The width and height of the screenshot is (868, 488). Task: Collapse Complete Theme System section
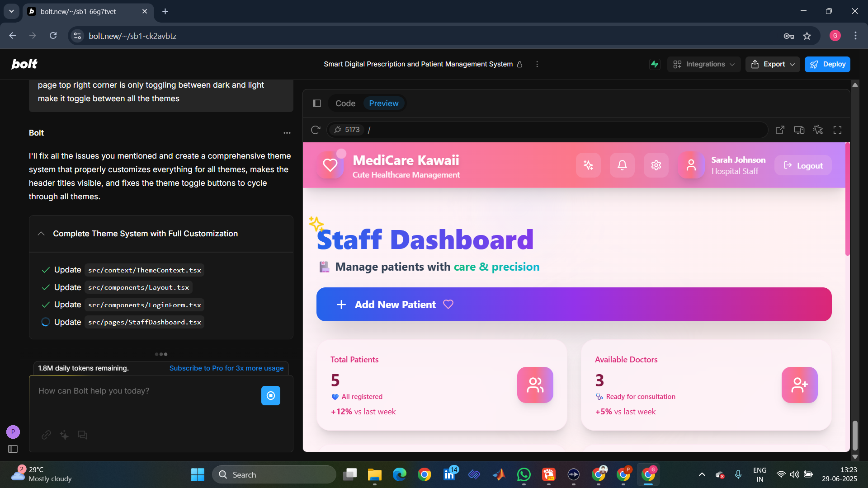tap(41, 234)
